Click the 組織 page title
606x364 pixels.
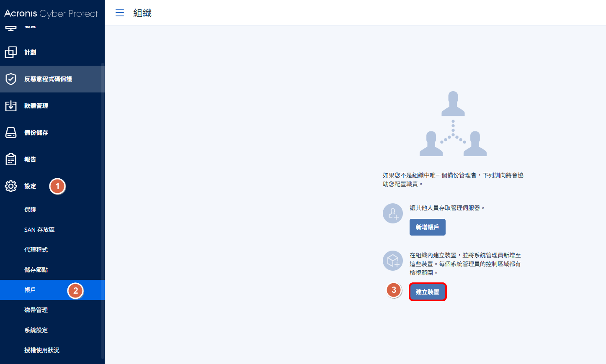[x=142, y=13]
